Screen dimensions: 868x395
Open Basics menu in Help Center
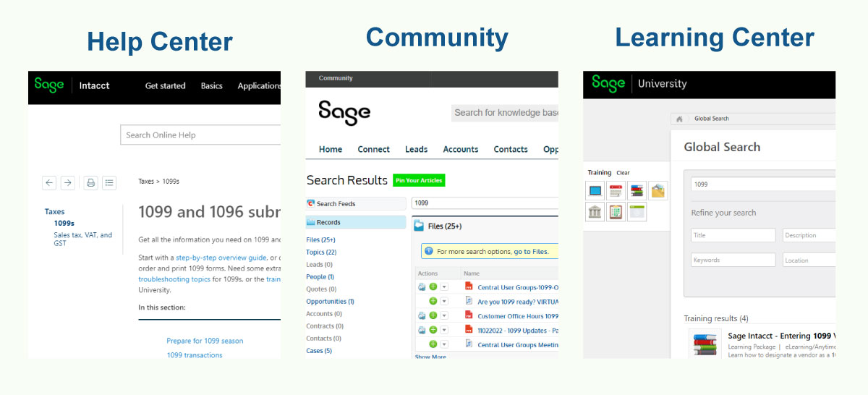click(x=212, y=85)
